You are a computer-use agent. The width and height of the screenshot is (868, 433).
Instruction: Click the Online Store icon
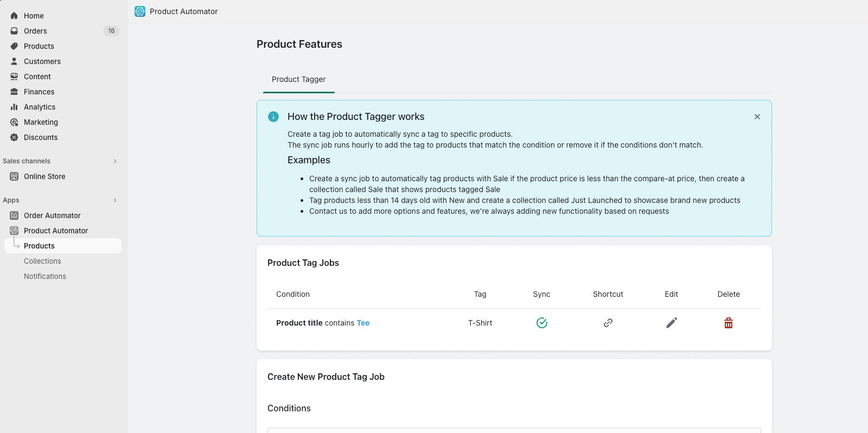pyautogui.click(x=14, y=176)
